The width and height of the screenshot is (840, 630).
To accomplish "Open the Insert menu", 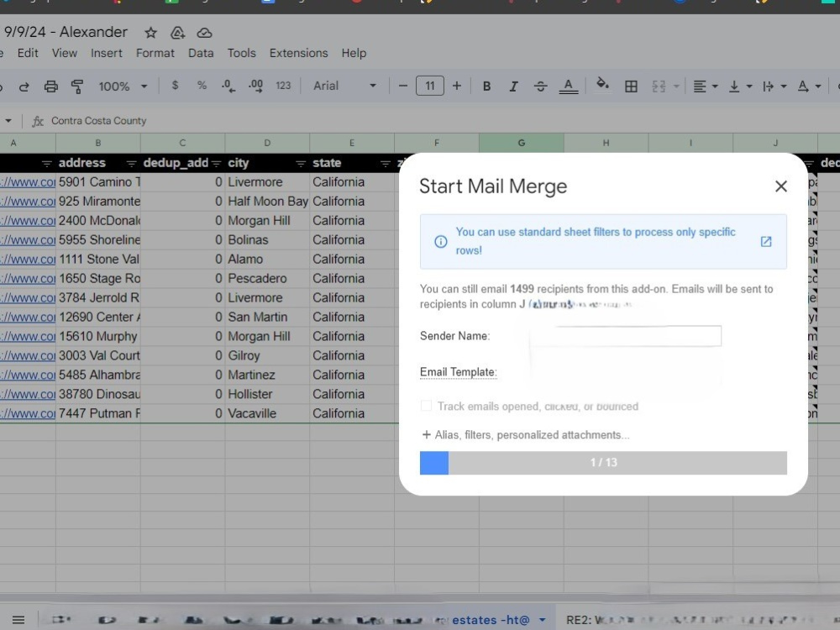I will [106, 53].
